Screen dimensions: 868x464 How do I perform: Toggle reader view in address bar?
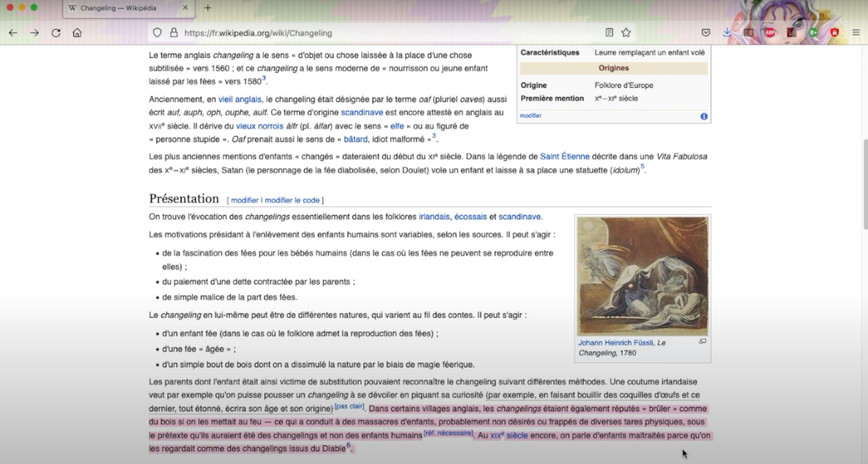point(609,33)
